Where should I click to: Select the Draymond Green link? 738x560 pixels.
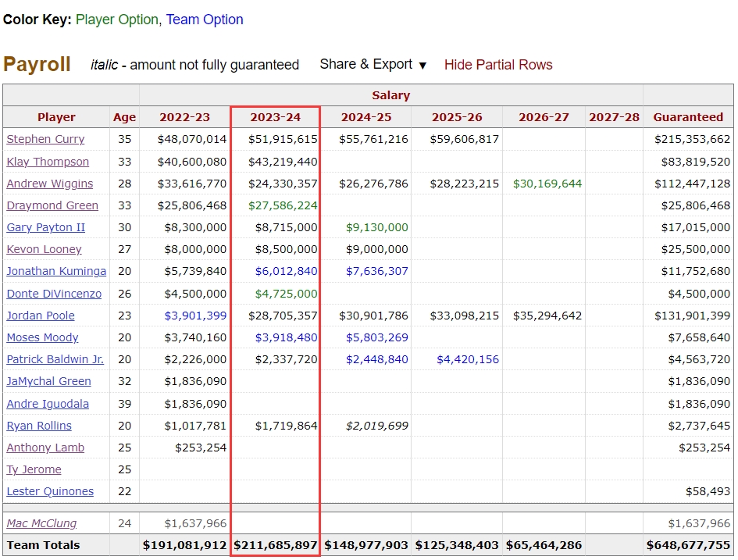click(x=52, y=205)
